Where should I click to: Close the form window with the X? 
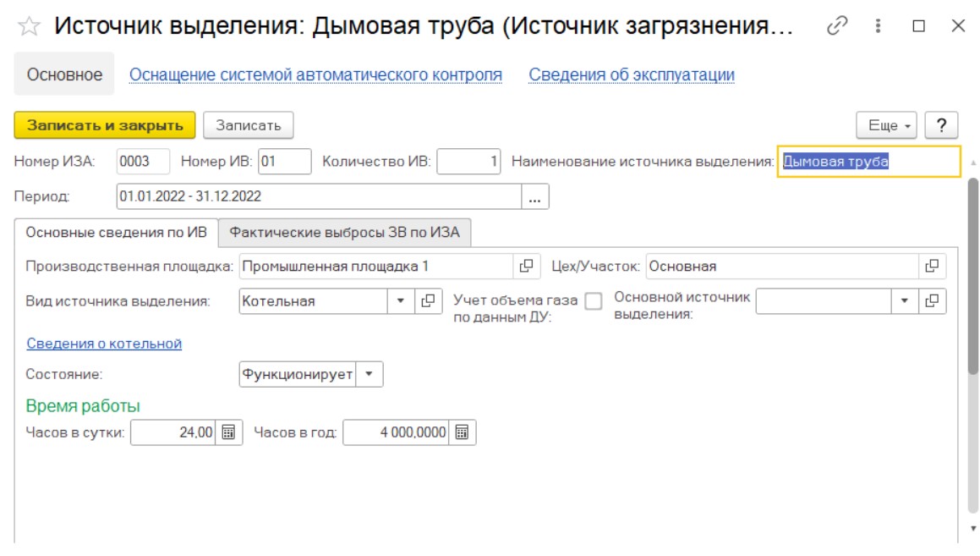(958, 25)
